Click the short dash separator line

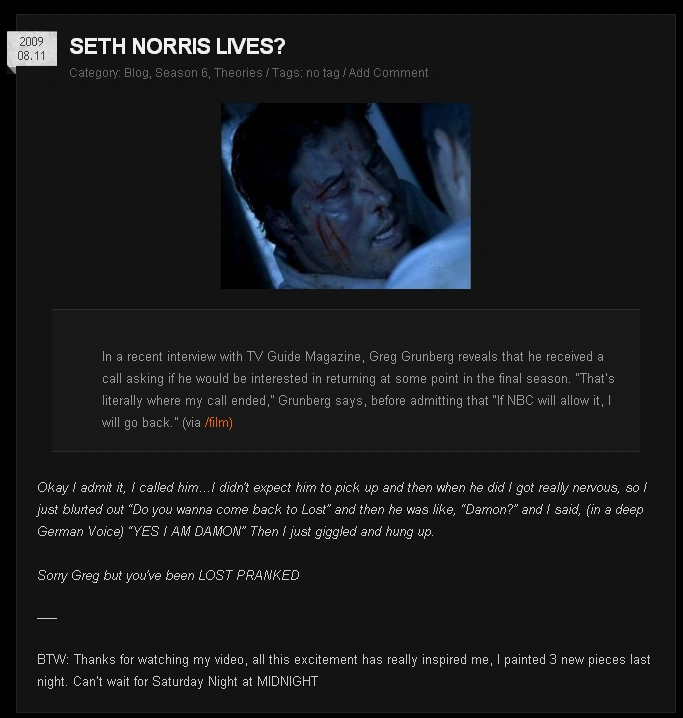coord(47,618)
